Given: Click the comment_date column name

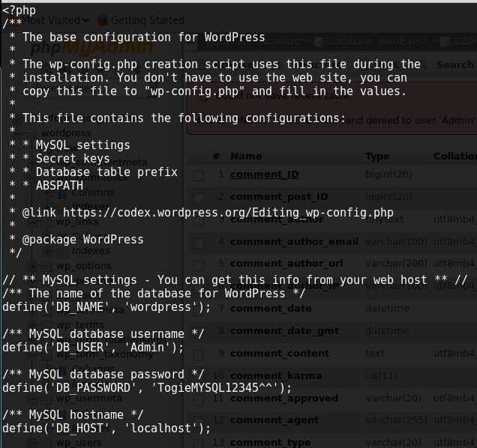Looking at the screenshot, I should (x=271, y=309).
